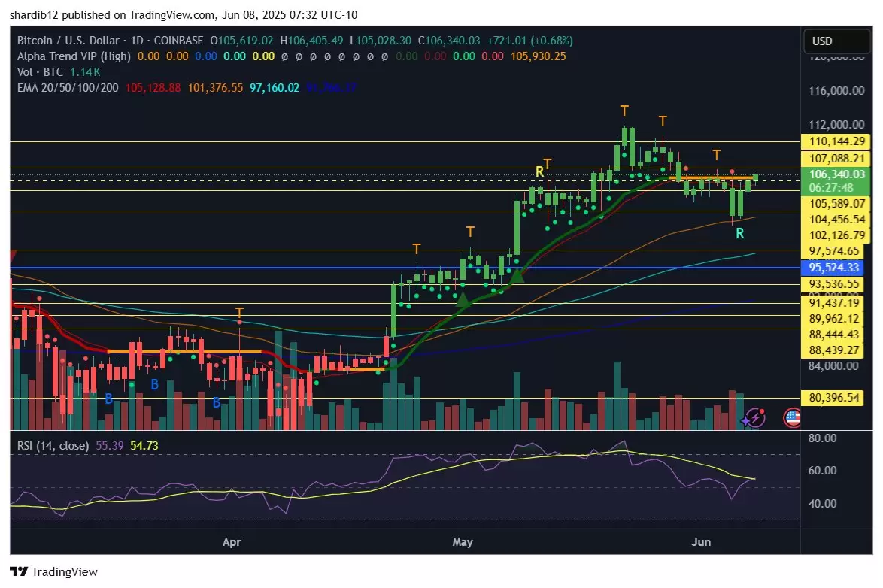The width and height of the screenshot is (883, 588).
Task: Open the USD currency selector
Action: click(836, 41)
